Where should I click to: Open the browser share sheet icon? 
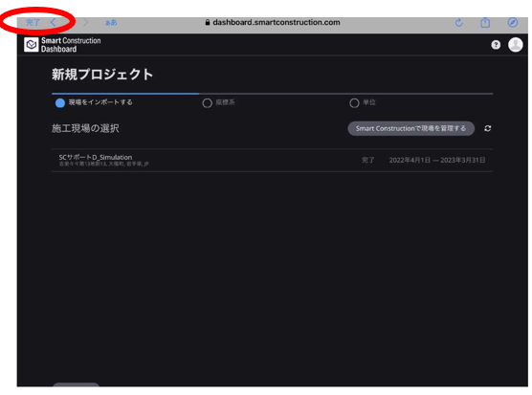coord(485,23)
